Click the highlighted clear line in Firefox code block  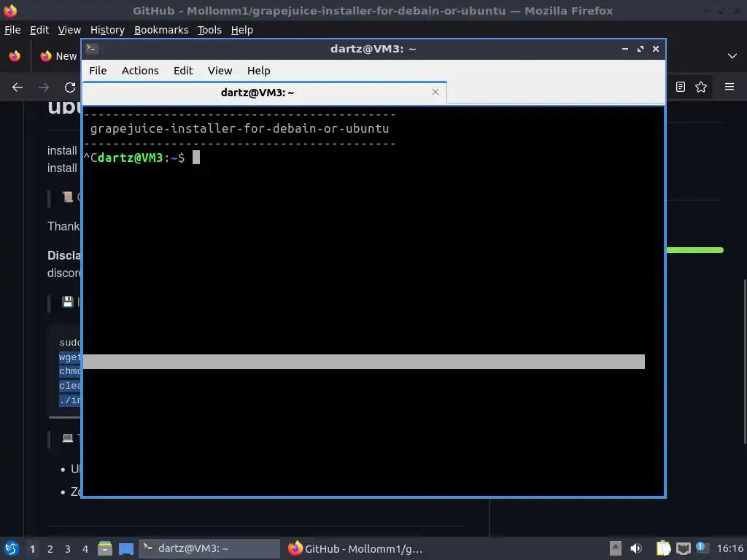click(70, 385)
